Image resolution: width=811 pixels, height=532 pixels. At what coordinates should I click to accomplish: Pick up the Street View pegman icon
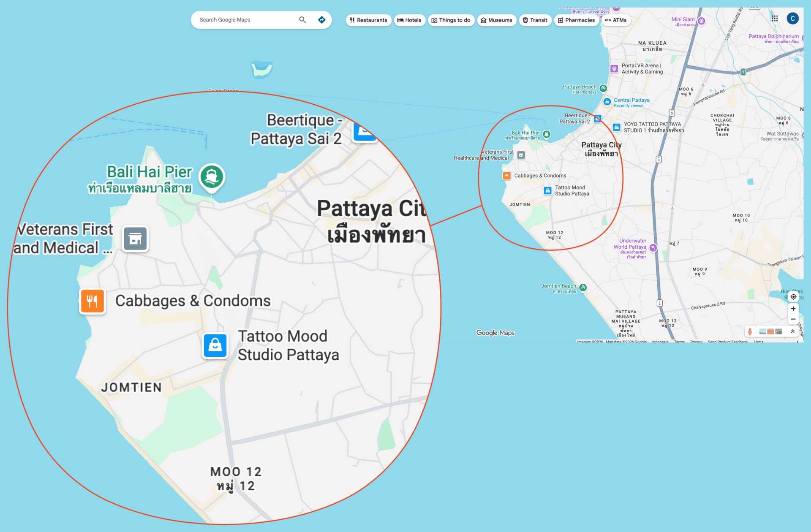coord(750,331)
